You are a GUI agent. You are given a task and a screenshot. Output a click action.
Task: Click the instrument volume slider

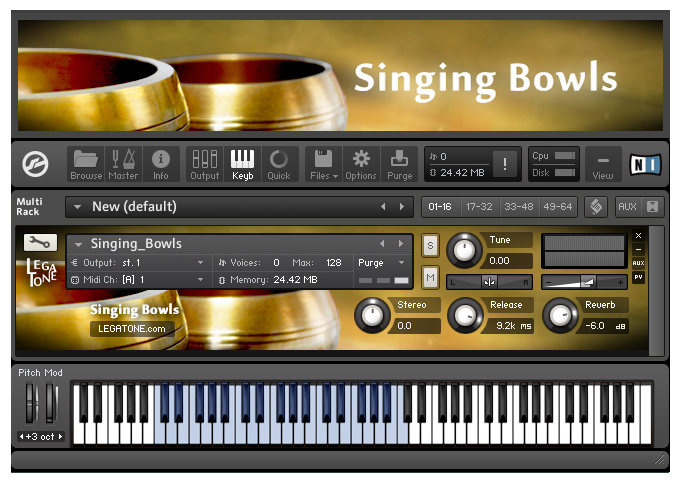(584, 282)
